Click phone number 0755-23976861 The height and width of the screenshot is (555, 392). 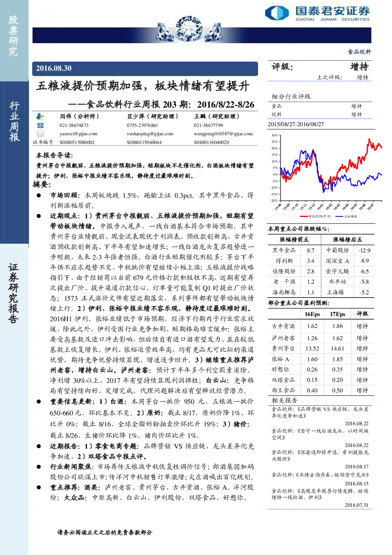click(x=142, y=125)
